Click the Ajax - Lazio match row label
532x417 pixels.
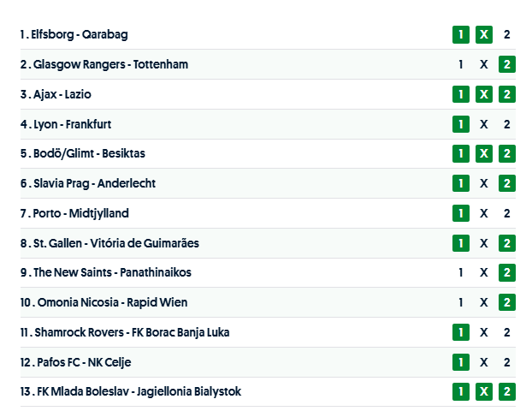(62, 94)
